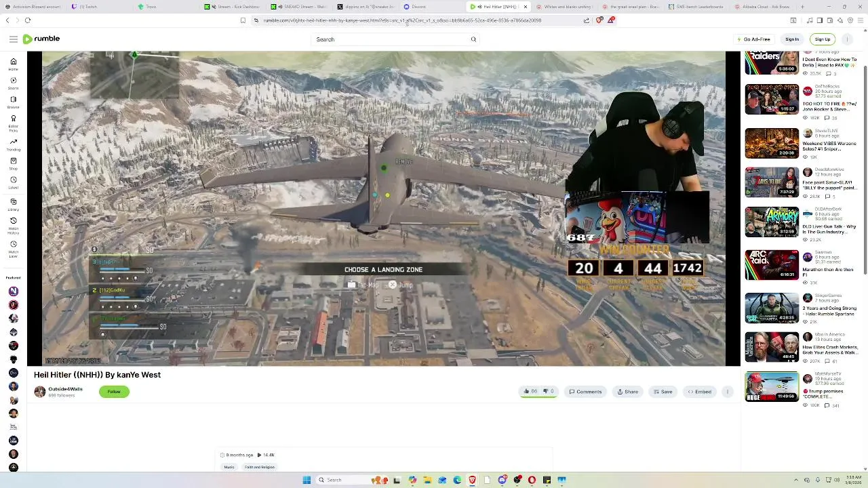Open Watch History in the sidebar
Image resolution: width=868 pixels, height=488 pixels.
[13, 225]
